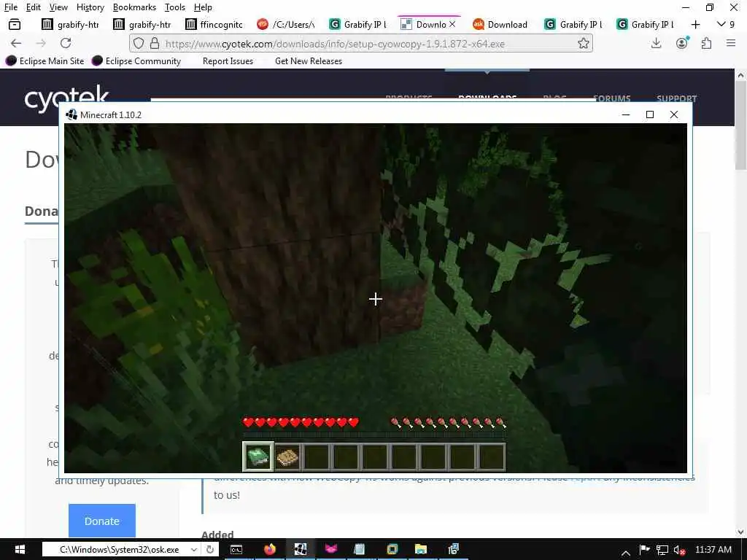This screenshot has width=747, height=560.
Task: Click the taskbar address refresh button
Action: (209, 549)
